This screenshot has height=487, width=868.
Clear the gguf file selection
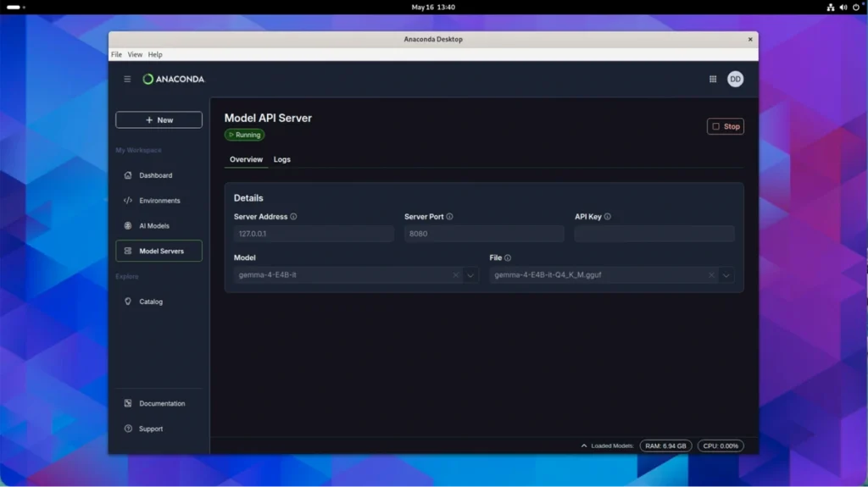(711, 275)
